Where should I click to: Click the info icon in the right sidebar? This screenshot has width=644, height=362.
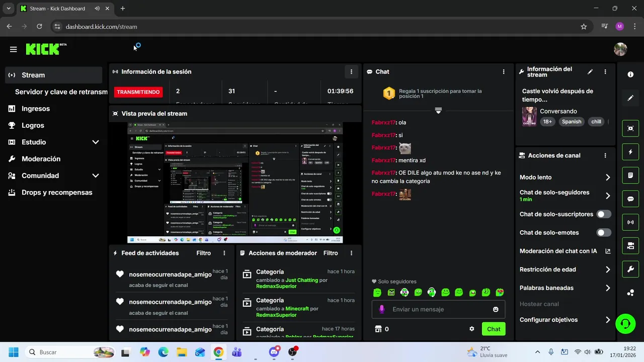click(x=630, y=74)
